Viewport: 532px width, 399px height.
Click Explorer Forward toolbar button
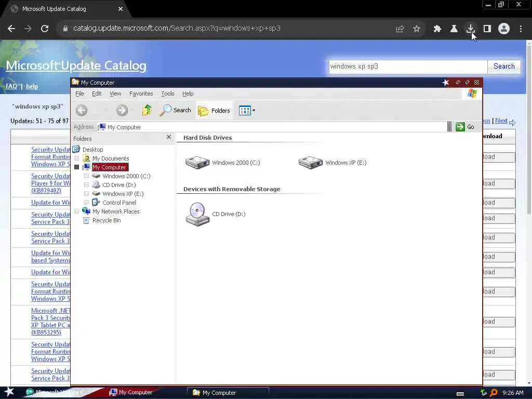(122, 110)
